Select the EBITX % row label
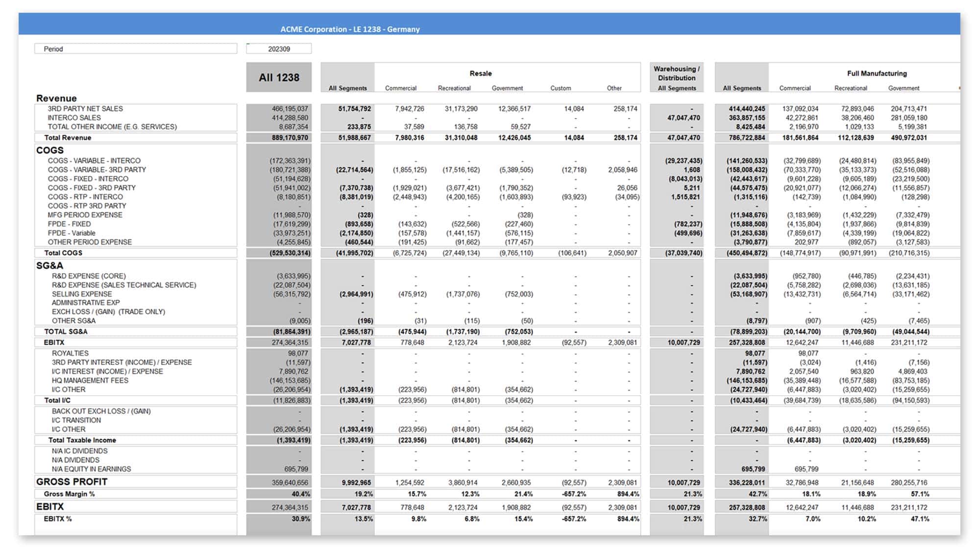 coord(58,519)
